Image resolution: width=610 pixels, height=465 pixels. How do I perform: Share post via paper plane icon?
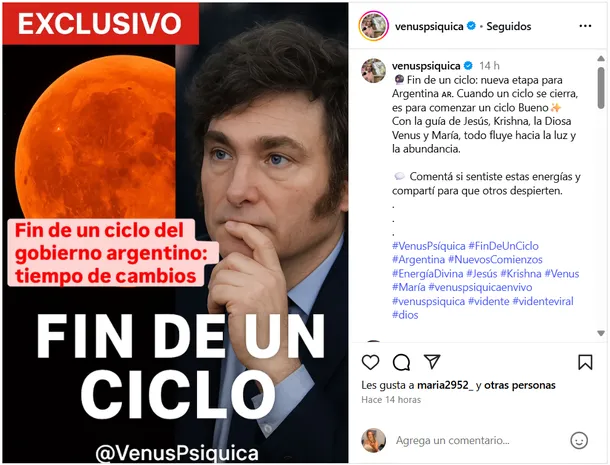pos(432,361)
